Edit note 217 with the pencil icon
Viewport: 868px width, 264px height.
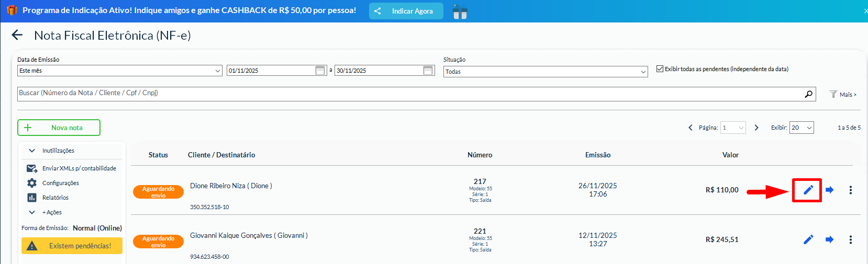pyautogui.click(x=808, y=190)
